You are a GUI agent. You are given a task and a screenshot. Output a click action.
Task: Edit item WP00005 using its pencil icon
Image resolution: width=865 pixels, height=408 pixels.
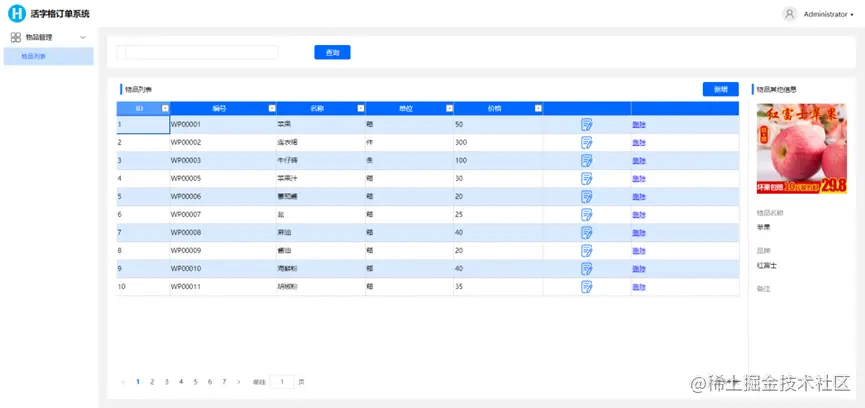586,179
